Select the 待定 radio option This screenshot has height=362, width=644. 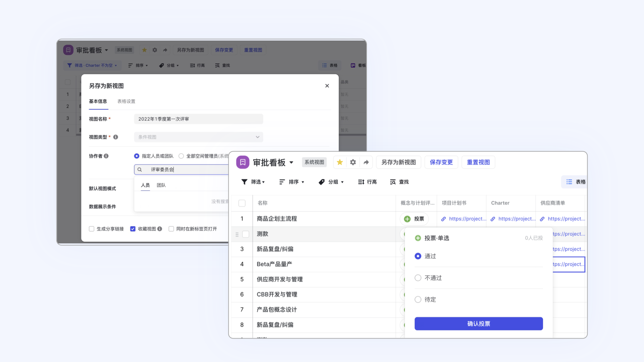418,299
